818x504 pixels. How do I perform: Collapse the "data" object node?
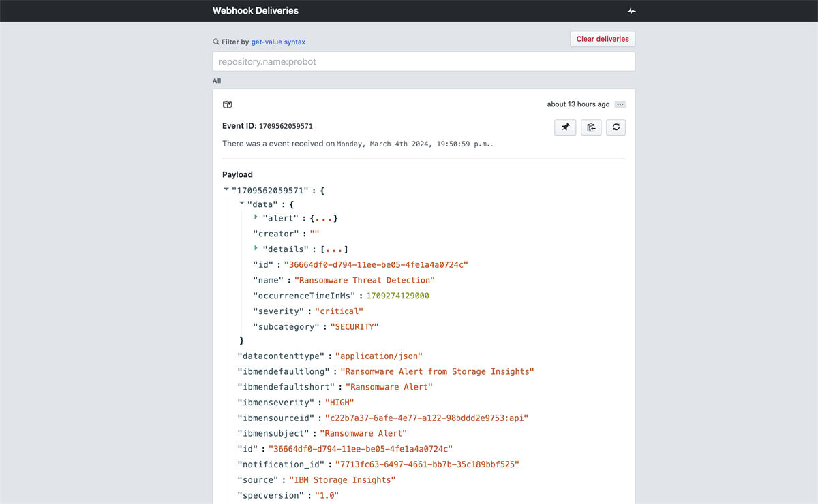click(242, 203)
